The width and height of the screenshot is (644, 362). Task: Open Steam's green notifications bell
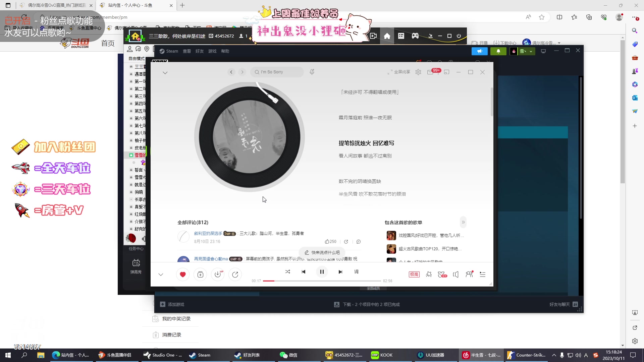pyautogui.click(x=498, y=51)
